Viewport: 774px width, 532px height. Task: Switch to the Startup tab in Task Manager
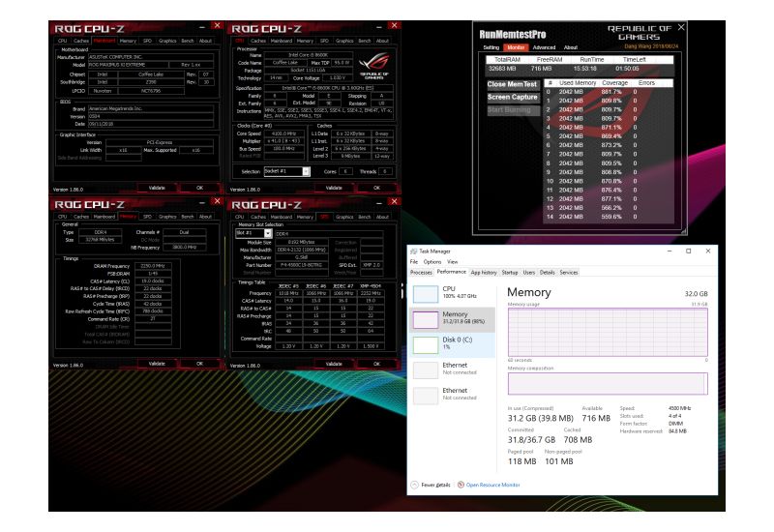click(510, 273)
